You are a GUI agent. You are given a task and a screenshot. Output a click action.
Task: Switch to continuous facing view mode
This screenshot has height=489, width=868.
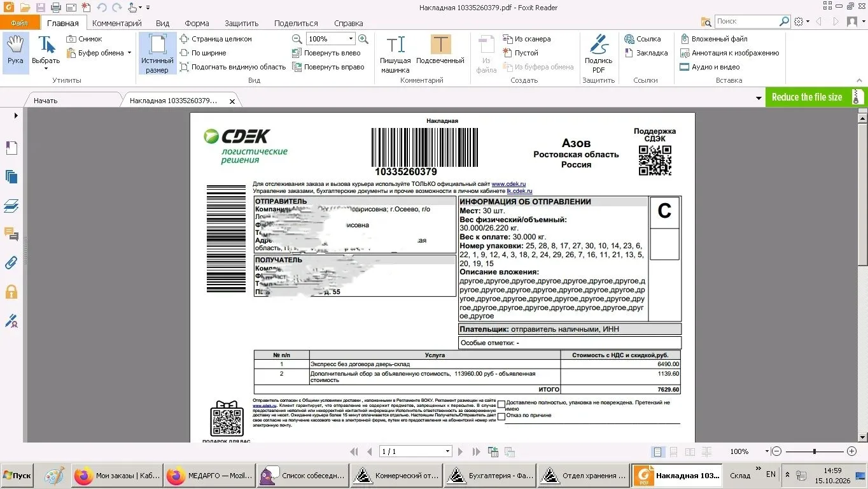[x=706, y=451]
